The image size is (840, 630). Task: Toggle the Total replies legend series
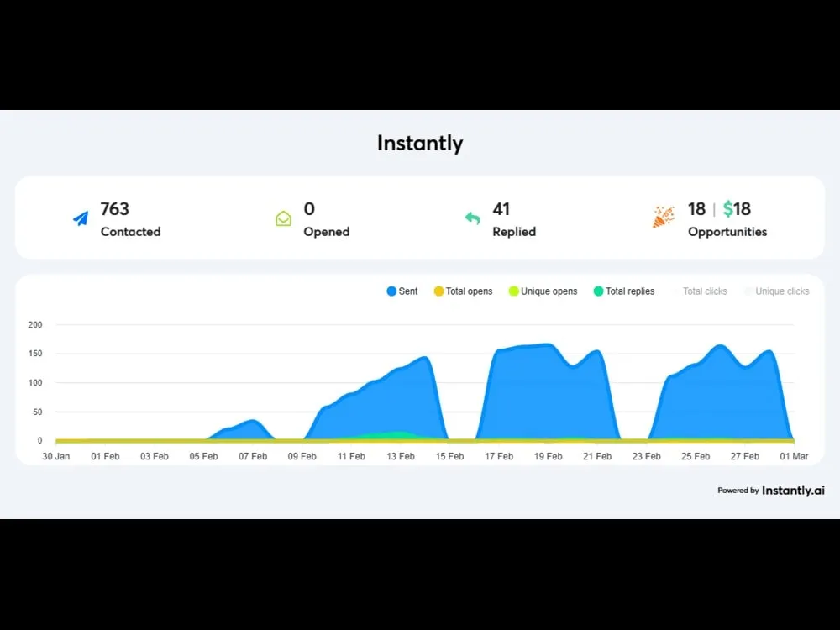tap(624, 291)
